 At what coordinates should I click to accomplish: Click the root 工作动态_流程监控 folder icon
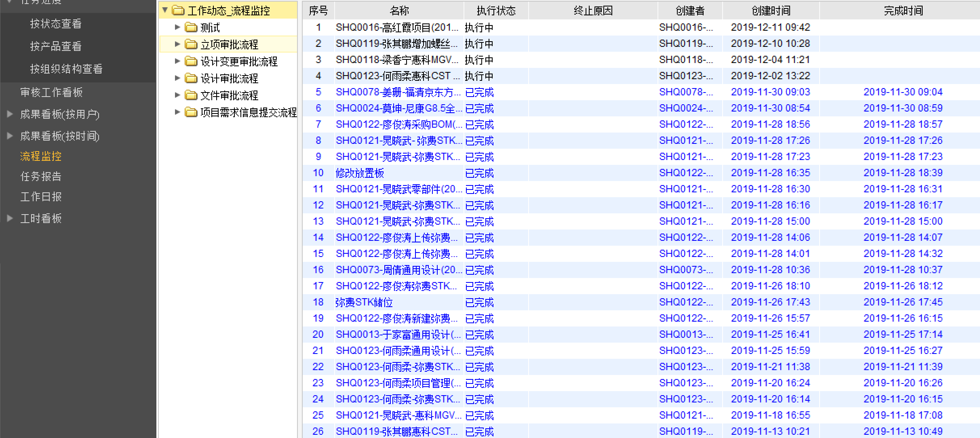(178, 11)
